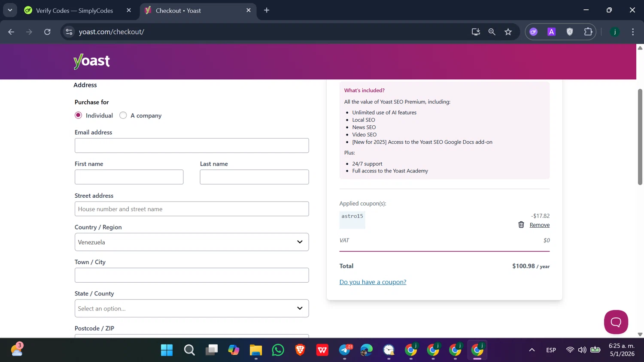The height and width of the screenshot is (362, 644).
Task: Show hidden system tray icons
Action: (x=532, y=350)
